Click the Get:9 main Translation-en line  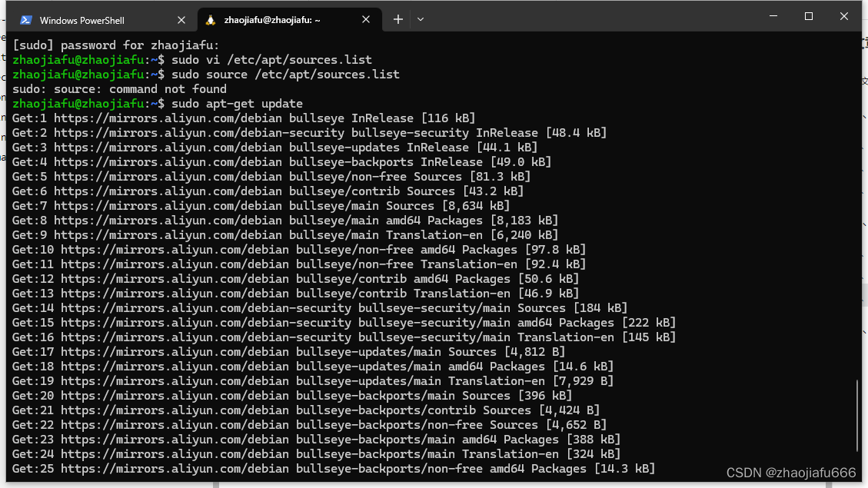(x=285, y=235)
